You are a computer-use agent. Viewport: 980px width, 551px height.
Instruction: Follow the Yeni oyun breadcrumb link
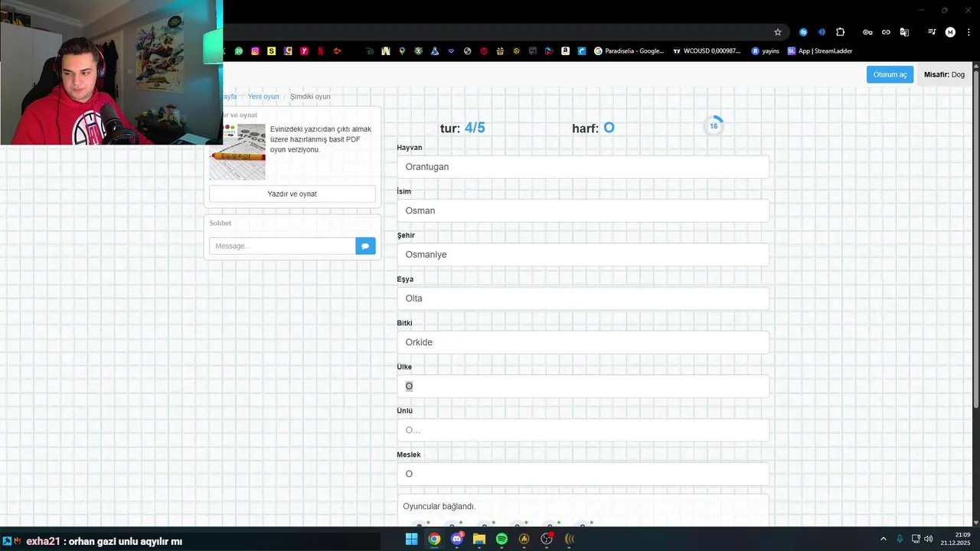[263, 96]
